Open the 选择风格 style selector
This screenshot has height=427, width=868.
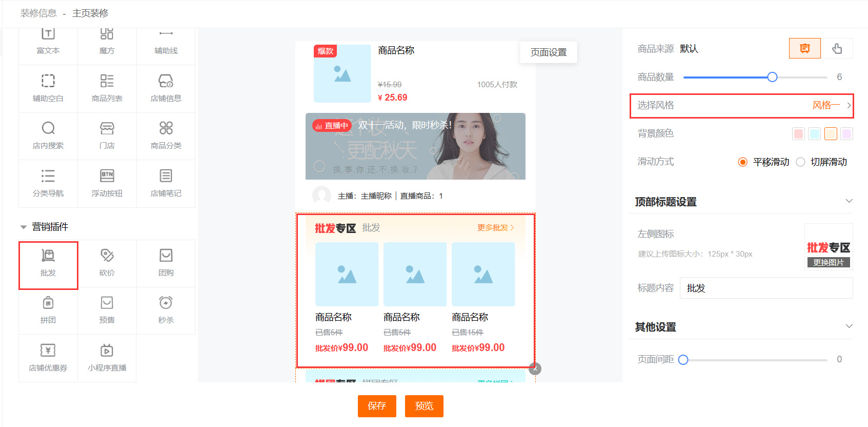click(741, 106)
